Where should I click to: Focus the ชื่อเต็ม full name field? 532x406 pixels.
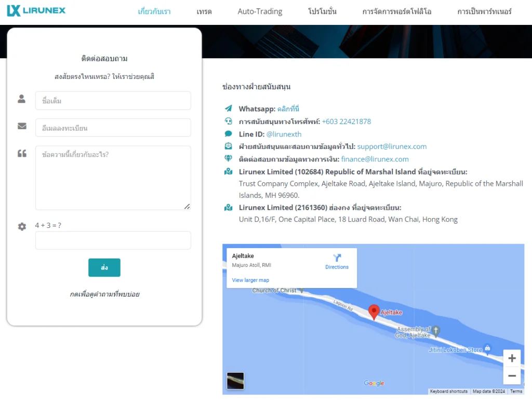coord(113,100)
